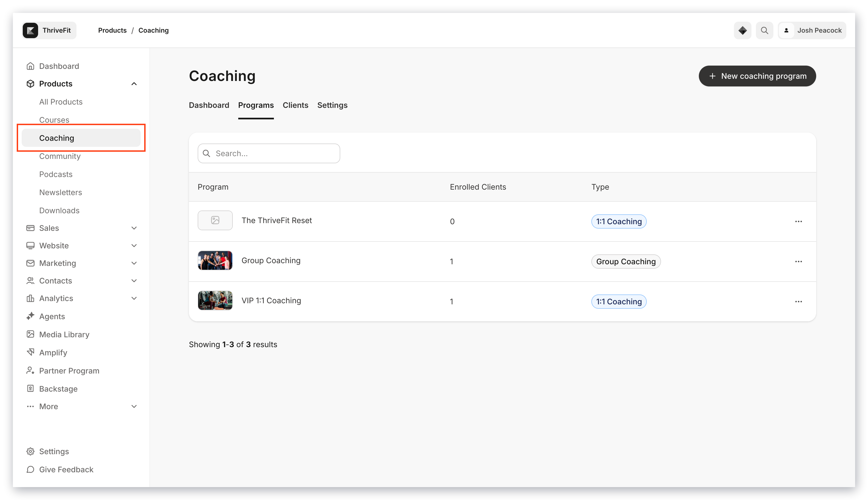The height and width of the screenshot is (500, 868).
Task: Open Partner Program icon
Action: (30, 370)
